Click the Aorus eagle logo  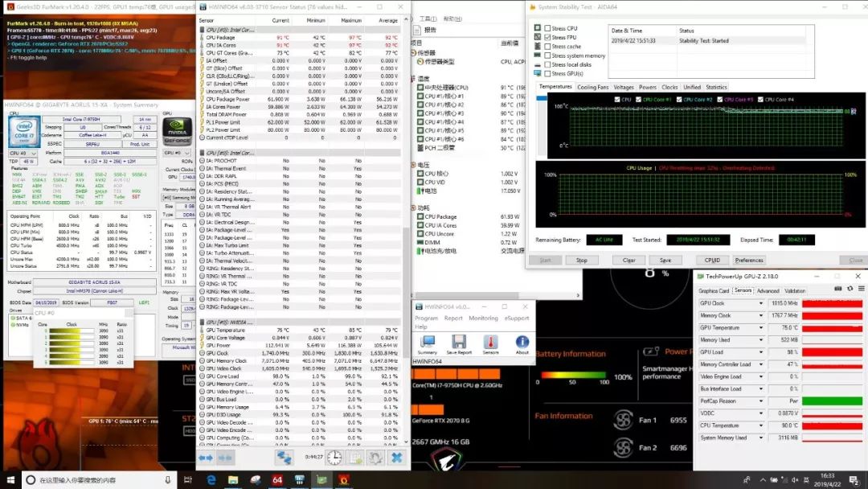click(448, 461)
